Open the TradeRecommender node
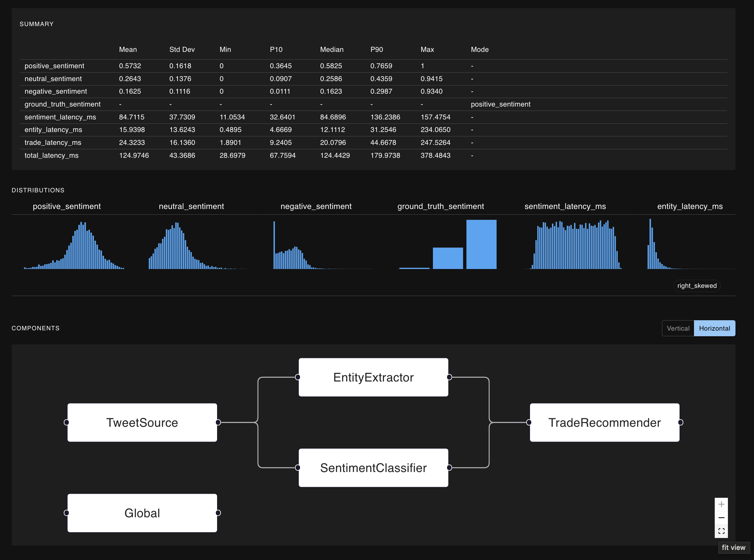Image resolution: width=754 pixels, height=560 pixels. coord(604,423)
